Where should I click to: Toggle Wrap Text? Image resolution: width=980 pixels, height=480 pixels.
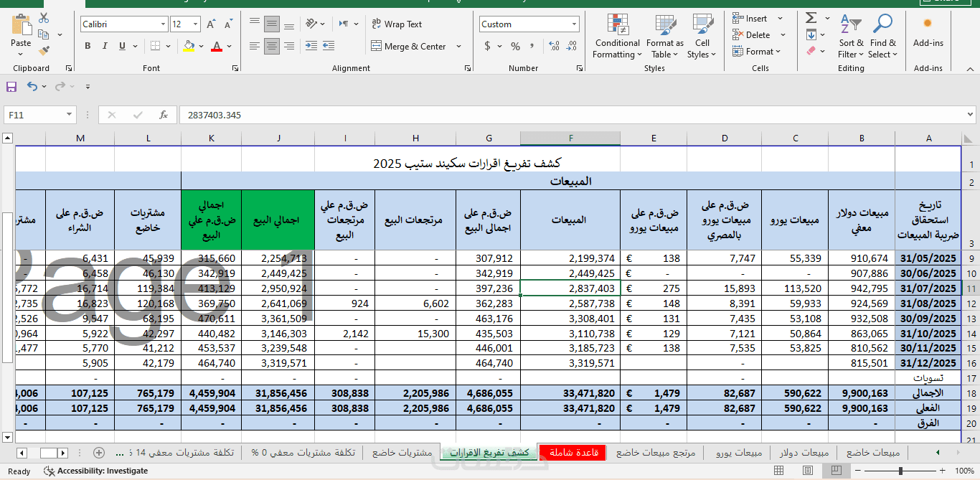click(x=397, y=24)
